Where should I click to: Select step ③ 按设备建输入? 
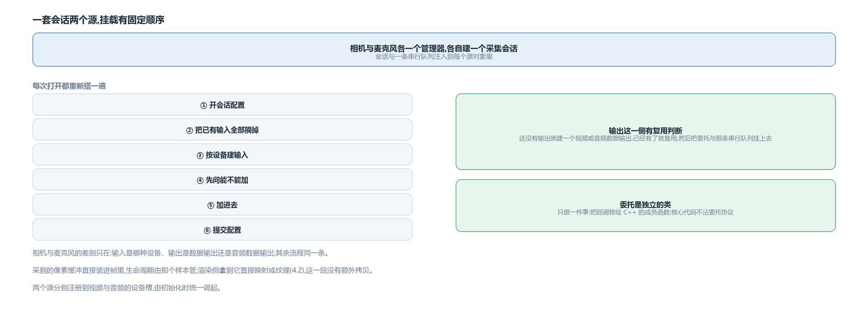pyautogui.click(x=222, y=154)
